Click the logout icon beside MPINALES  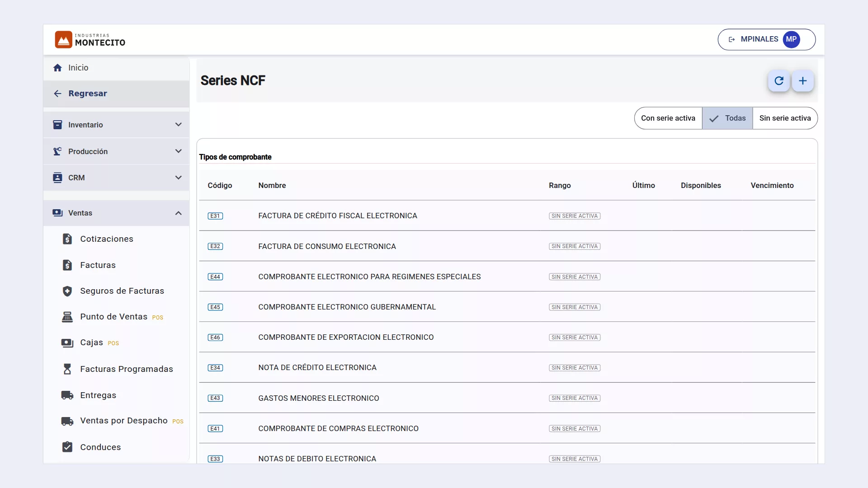[731, 39]
